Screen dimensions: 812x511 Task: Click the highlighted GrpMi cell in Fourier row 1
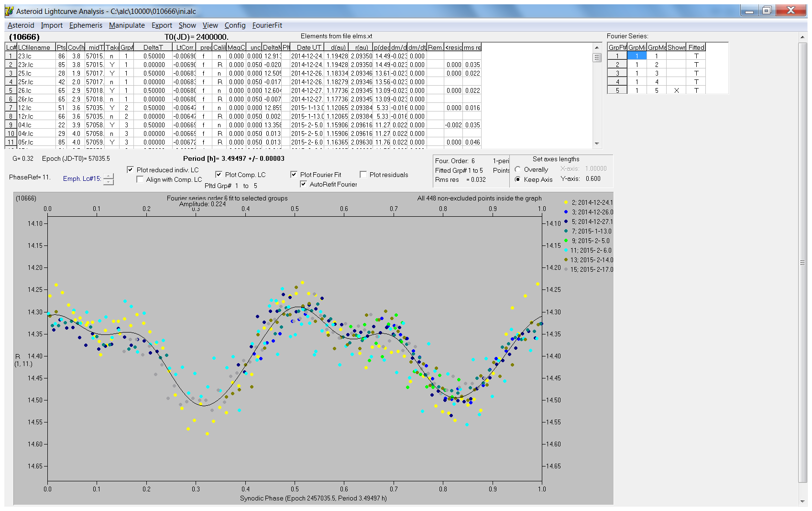click(x=637, y=56)
